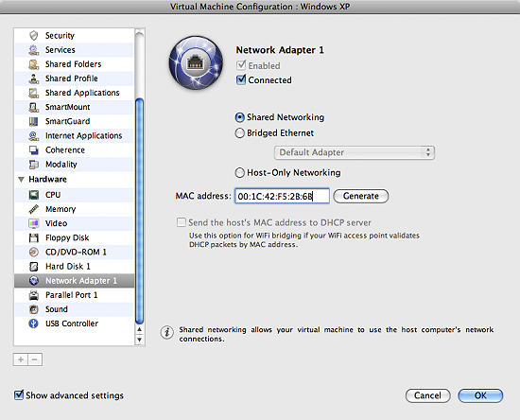Viewport: 520px width, 420px height.
Task: Click the SmartMount icon
Action: (33, 107)
